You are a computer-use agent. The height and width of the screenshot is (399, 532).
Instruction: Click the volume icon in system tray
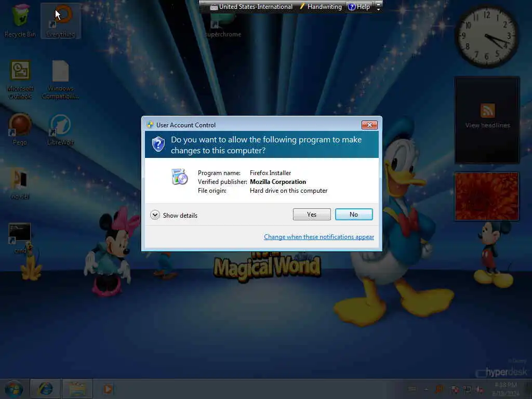480,390
